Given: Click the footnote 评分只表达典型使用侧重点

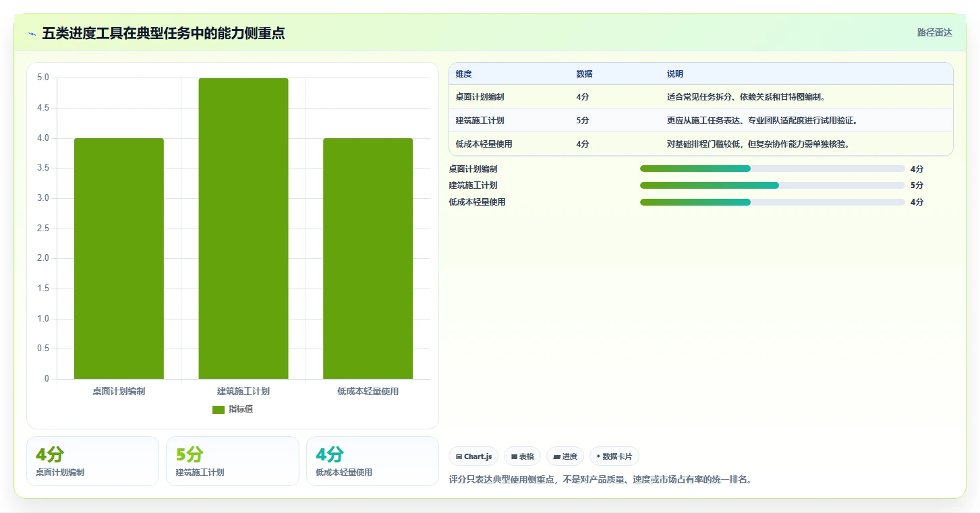Looking at the screenshot, I should (600, 480).
